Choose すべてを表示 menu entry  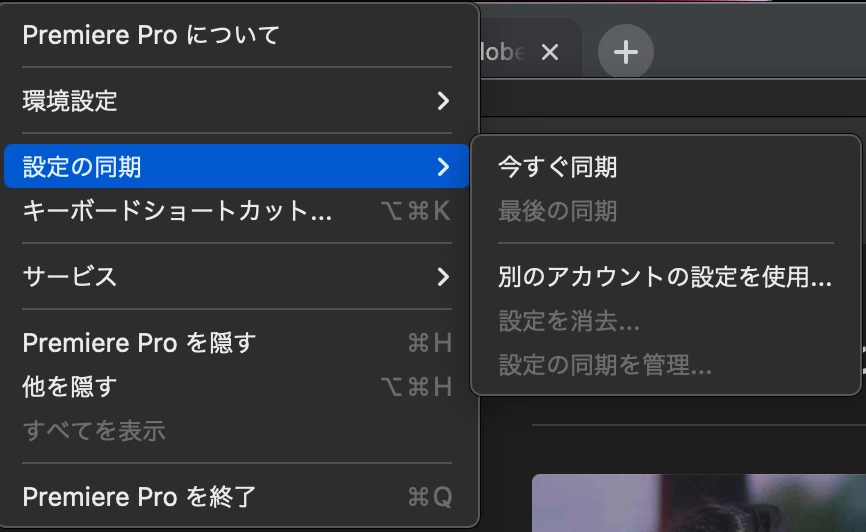(x=236, y=430)
